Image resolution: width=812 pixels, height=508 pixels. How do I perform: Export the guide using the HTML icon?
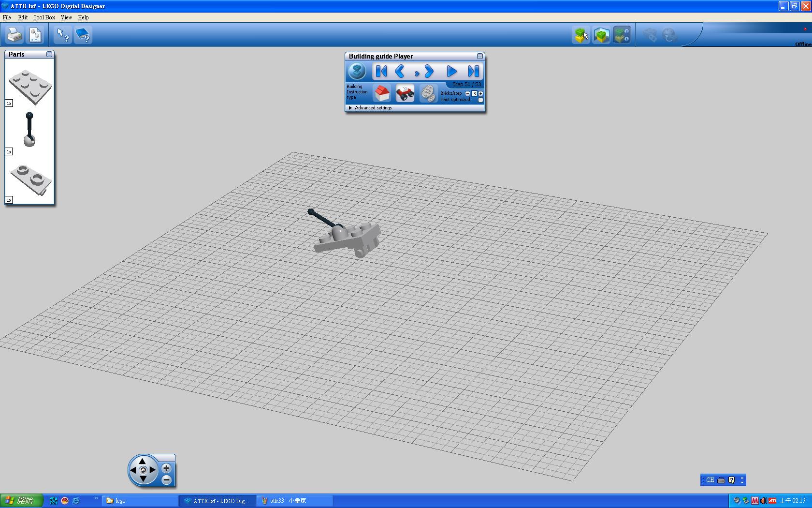(x=35, y=35)
